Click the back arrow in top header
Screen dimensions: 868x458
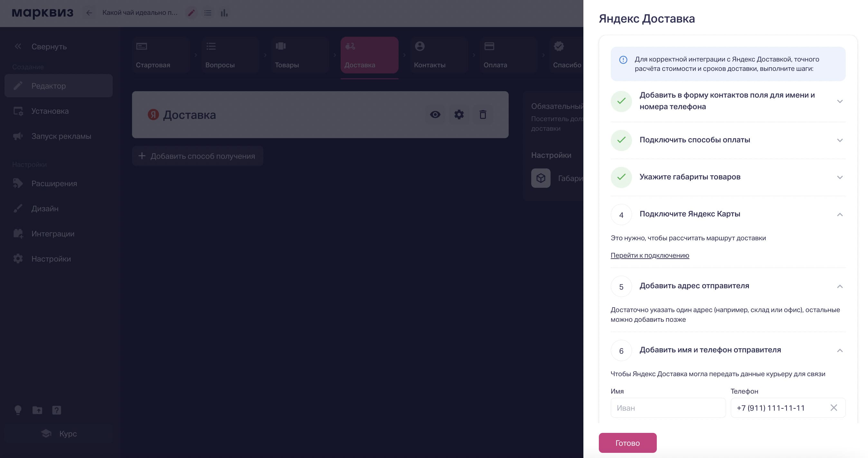coord(89,13)
